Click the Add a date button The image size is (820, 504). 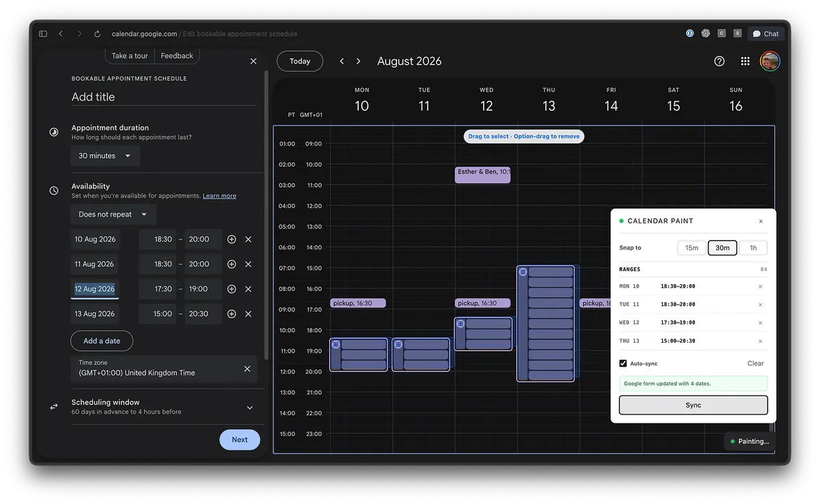(x=102, y=341)
